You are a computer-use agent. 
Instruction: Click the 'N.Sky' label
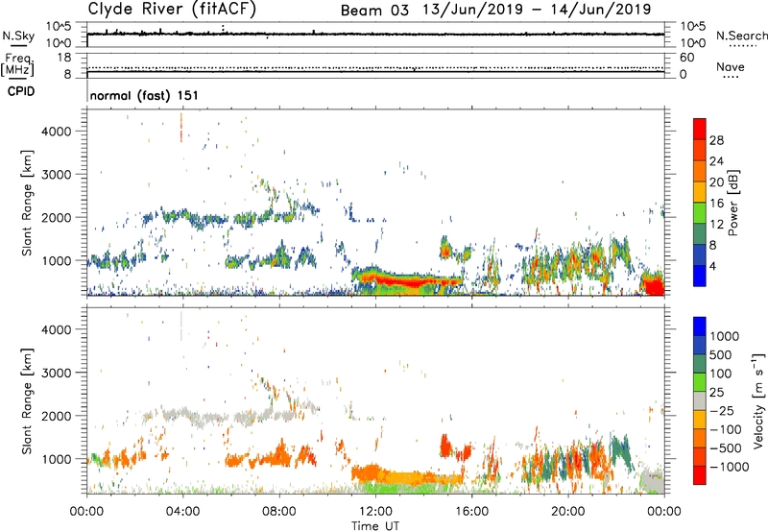tap(18, 36)
